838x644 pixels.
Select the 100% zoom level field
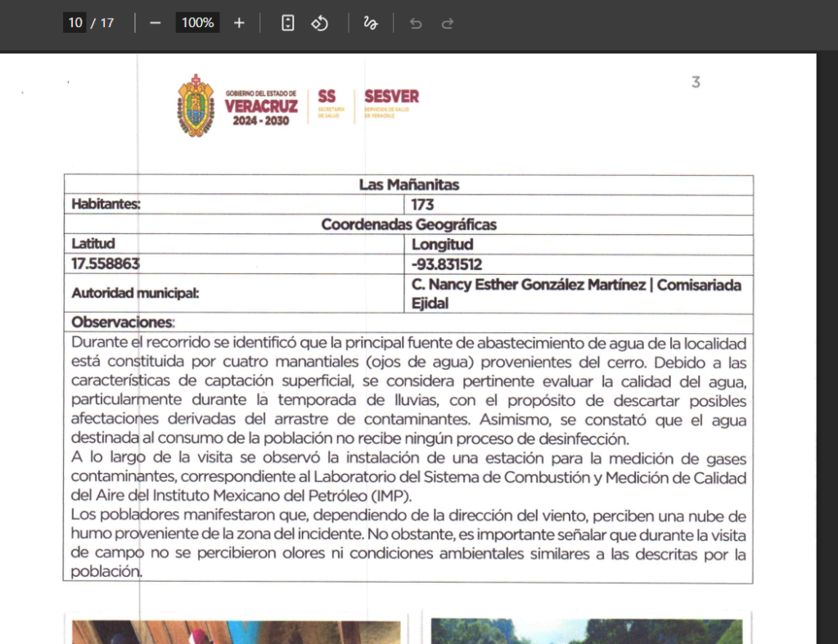click(x=197, y=22)
